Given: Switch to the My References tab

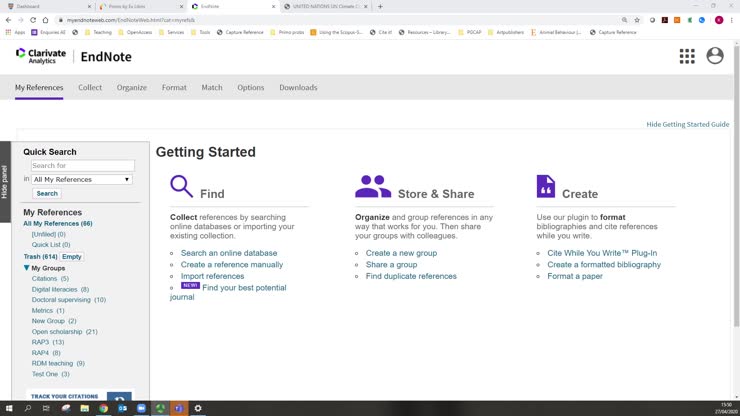Looking at the screenshot, I should [39, 87].
